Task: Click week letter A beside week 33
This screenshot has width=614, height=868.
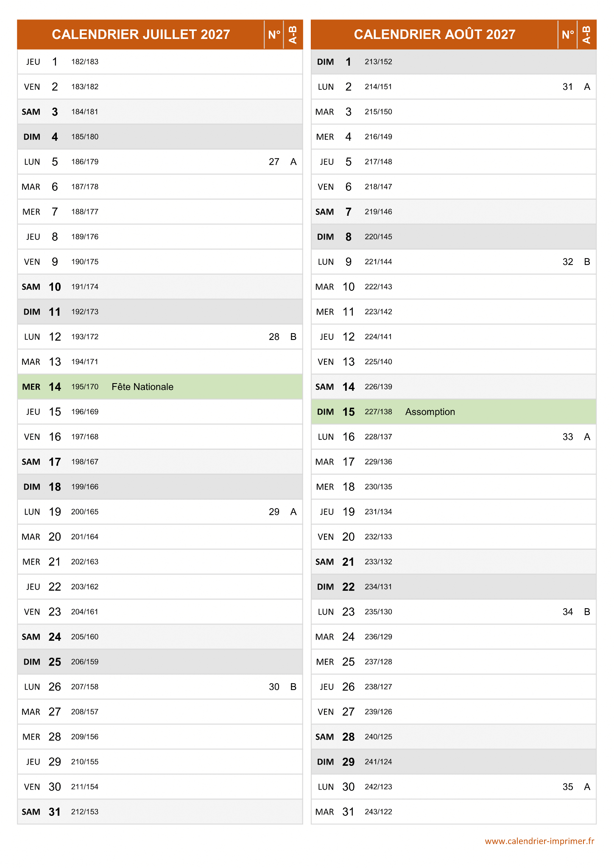Action: tap(587, 437)
